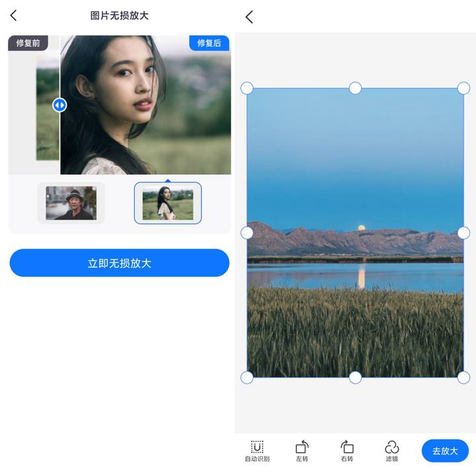Rotate image right with 右转

[x=347, y=451]
